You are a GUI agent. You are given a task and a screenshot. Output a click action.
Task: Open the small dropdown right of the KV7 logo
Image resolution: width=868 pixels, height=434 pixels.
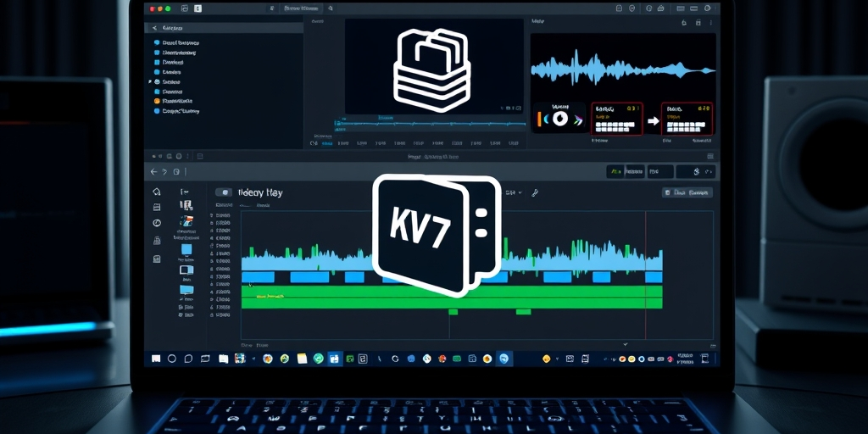pos(513,192)
